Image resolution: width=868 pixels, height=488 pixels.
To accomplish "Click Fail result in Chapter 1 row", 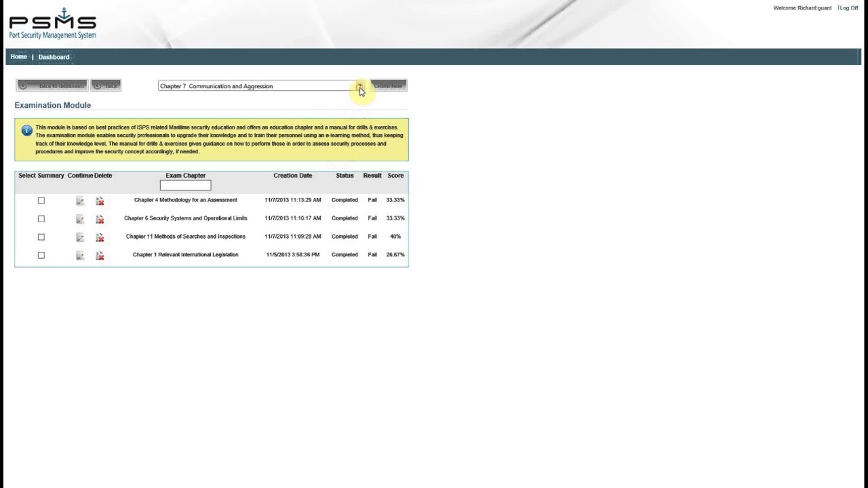I will point(372,255).
